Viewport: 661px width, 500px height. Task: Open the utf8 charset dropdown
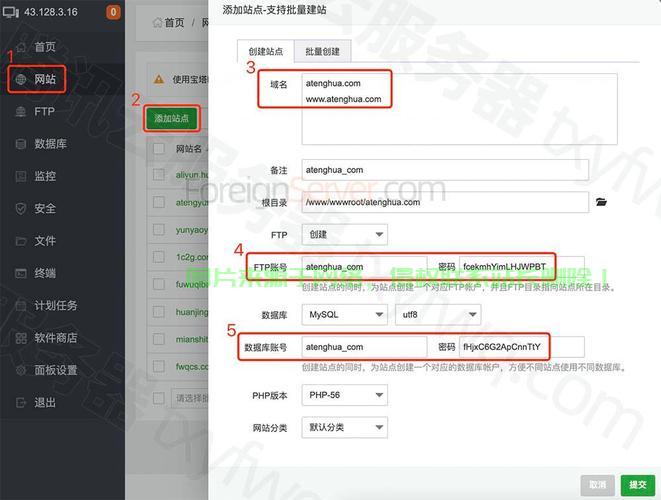click(x=438, y=315)
